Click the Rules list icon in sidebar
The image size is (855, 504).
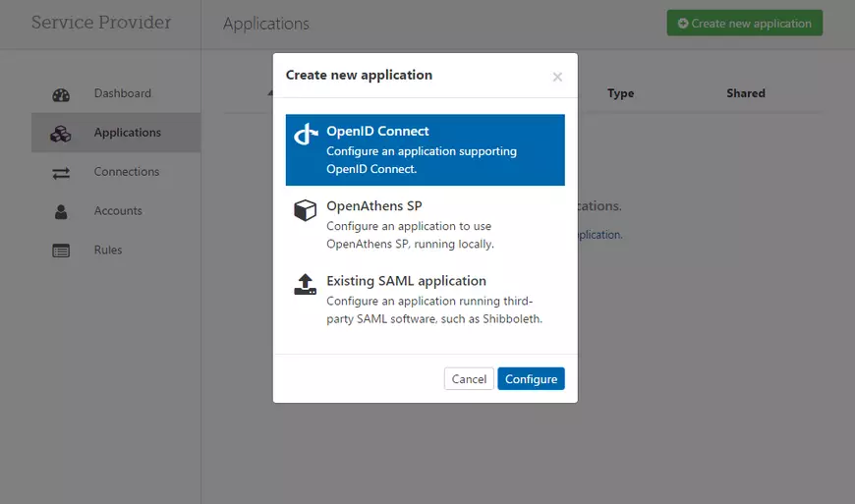click(x=61, y=251)
